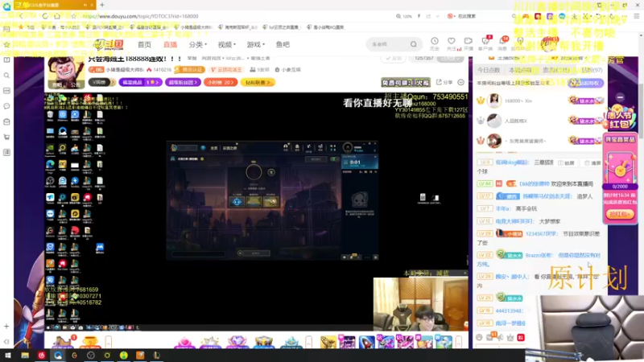This screenshot has width=644, height=362.
Task: Click the sidebar search magnifier icon
Action: click(6, 76)
